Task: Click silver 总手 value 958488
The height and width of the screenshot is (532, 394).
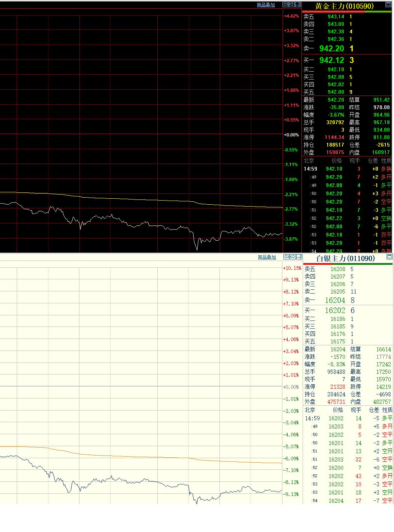Action: pos(336,372)
